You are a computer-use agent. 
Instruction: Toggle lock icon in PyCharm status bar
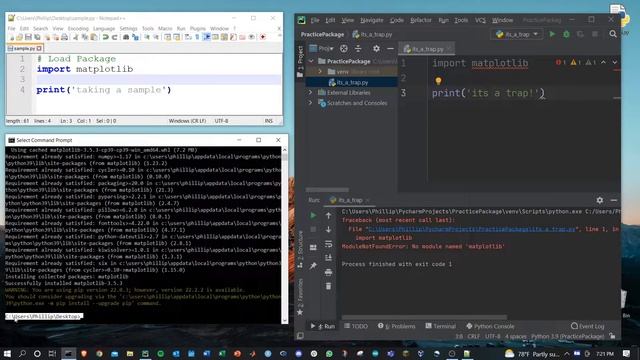pos(612,336)
